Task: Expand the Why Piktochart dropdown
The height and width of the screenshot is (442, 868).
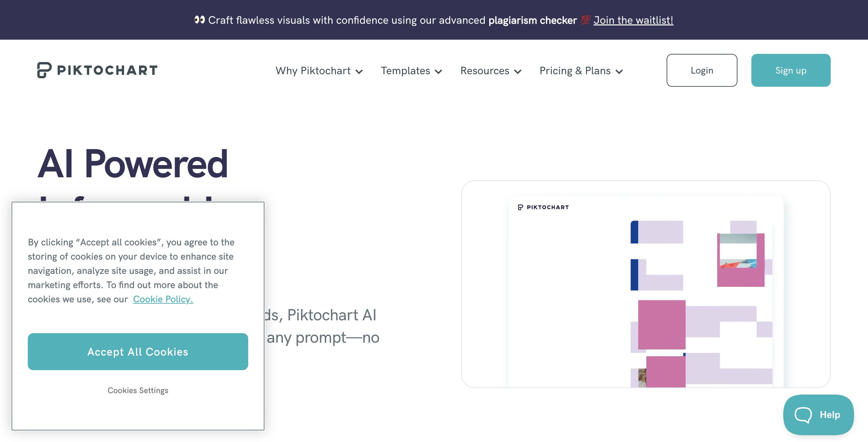Action: 359,72
